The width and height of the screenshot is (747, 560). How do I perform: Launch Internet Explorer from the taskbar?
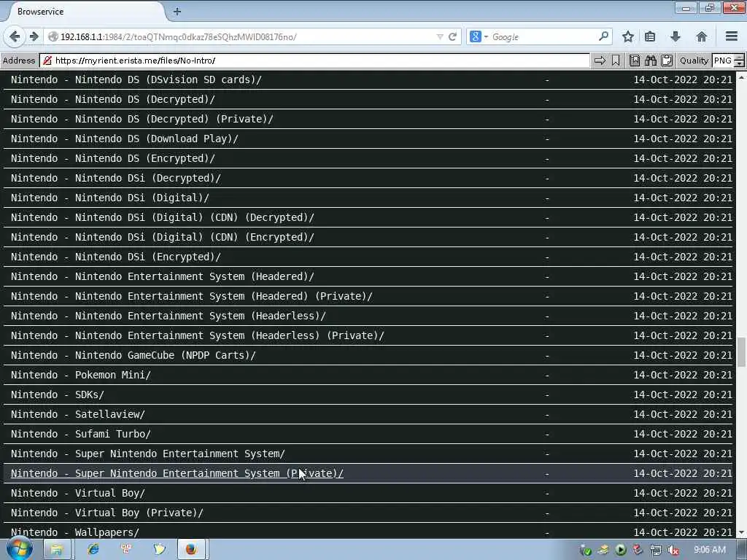[93, 550]
